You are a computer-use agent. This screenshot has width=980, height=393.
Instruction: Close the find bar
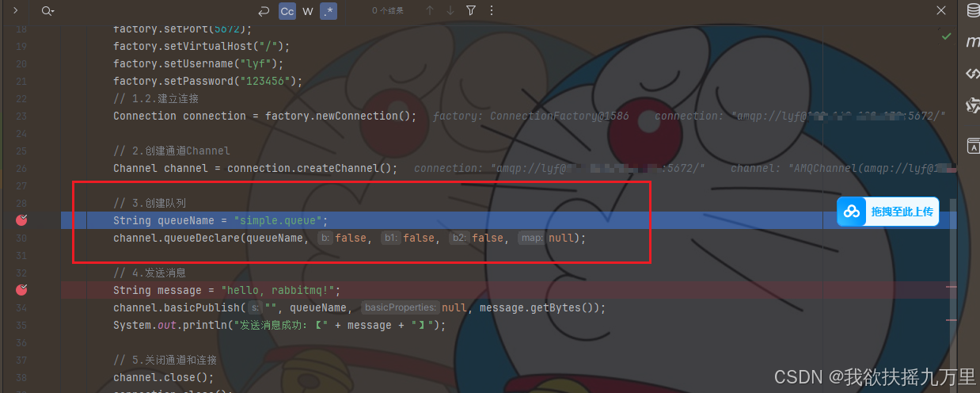[941, 10]
